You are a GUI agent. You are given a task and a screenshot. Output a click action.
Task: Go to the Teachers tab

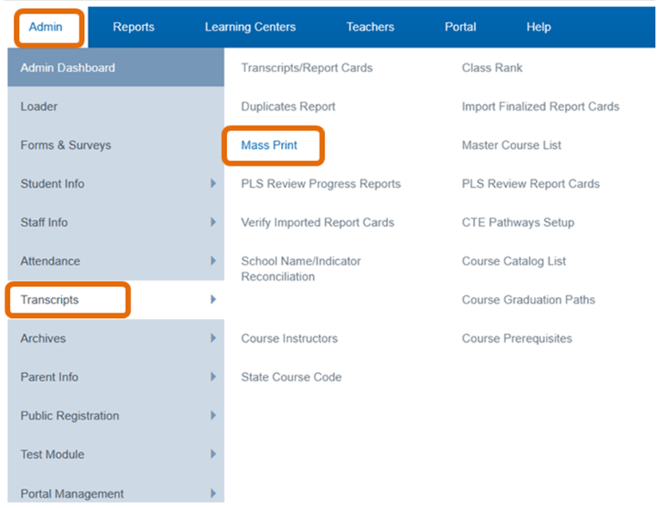370,27
